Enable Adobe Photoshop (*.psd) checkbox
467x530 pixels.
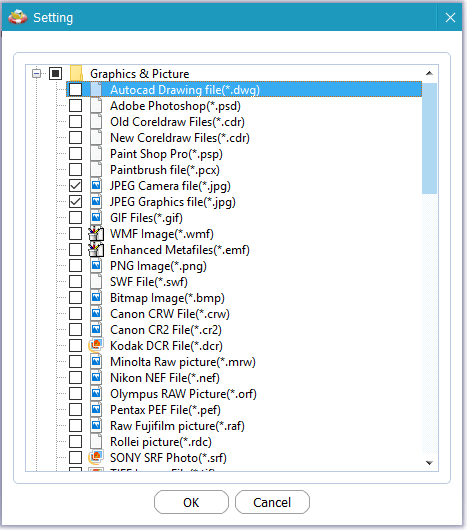click(x=75, y=105)
